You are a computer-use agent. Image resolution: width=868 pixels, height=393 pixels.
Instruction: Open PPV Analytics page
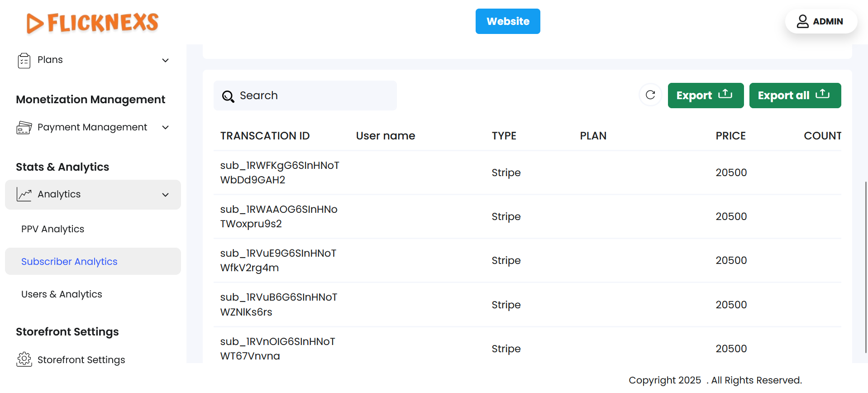point(53,229)
